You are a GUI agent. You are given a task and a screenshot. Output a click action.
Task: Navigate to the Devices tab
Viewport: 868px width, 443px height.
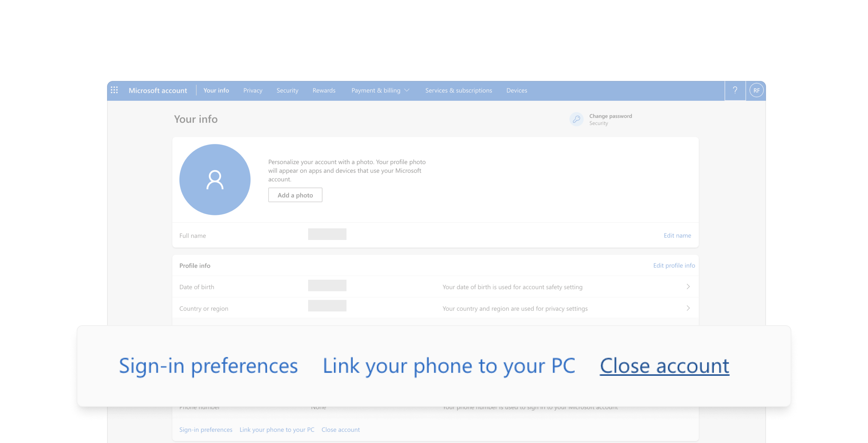coord(516,90)
